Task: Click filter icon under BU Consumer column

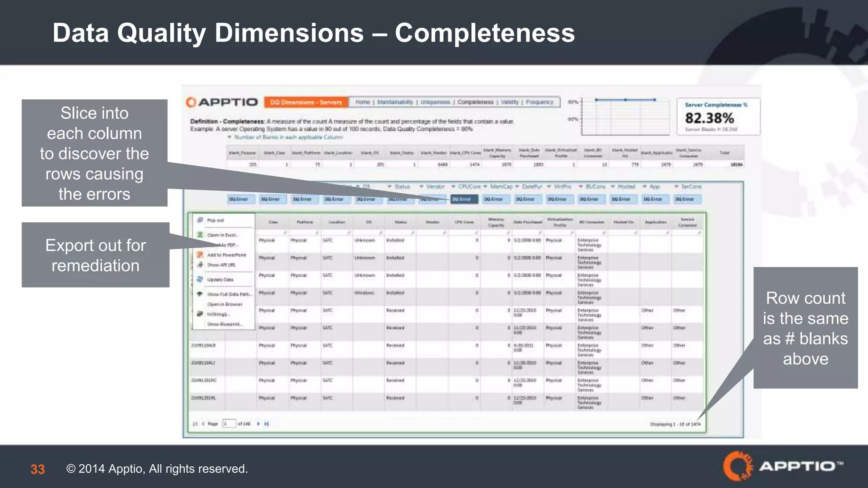Action: pyautogui.click(x=604, y=233)
